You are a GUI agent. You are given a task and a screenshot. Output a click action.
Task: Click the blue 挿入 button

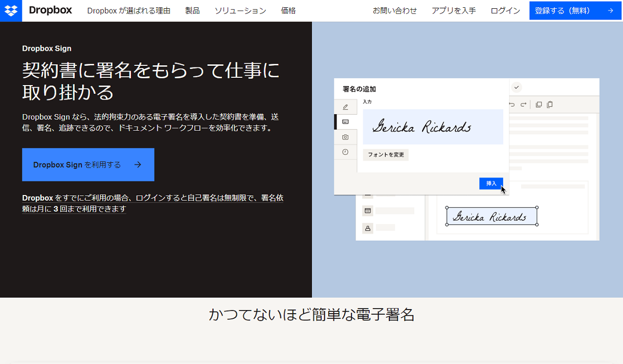click(x=491, y=184)
